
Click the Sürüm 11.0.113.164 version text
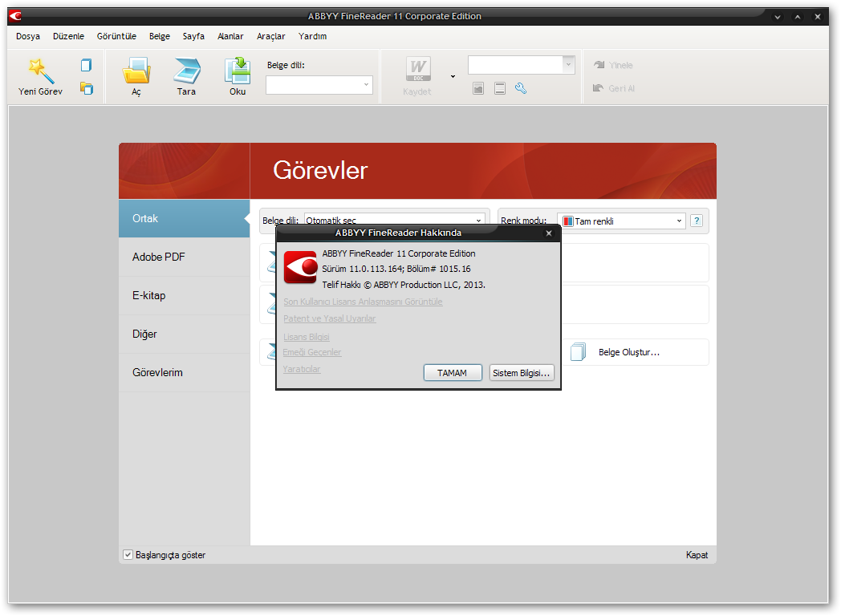coord(396,269)
